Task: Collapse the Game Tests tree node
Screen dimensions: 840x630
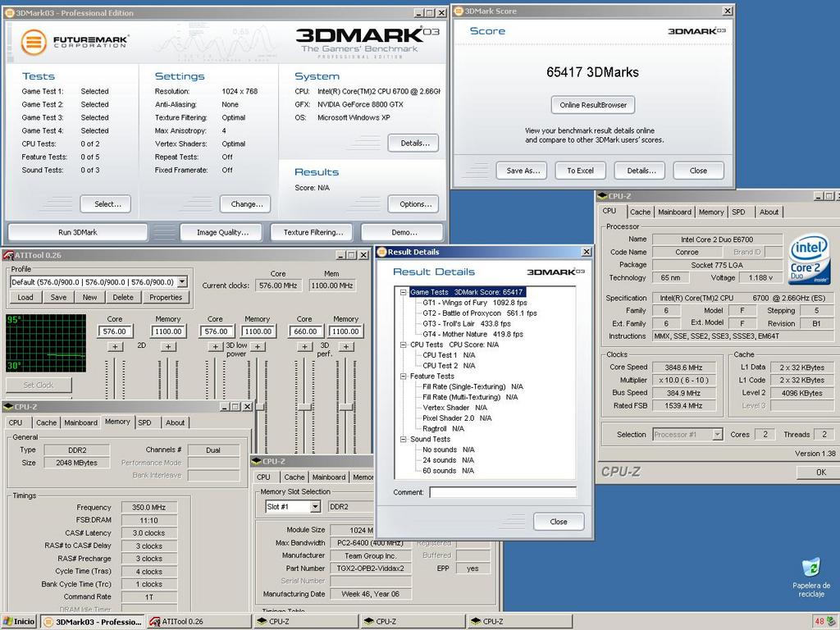Action: click(x=403, y=292)
